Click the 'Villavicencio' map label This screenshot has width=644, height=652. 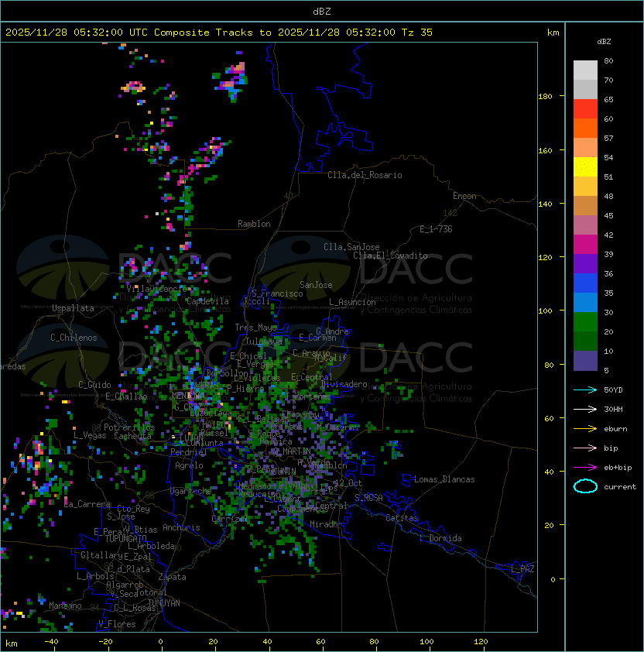[x=156, y=289]
